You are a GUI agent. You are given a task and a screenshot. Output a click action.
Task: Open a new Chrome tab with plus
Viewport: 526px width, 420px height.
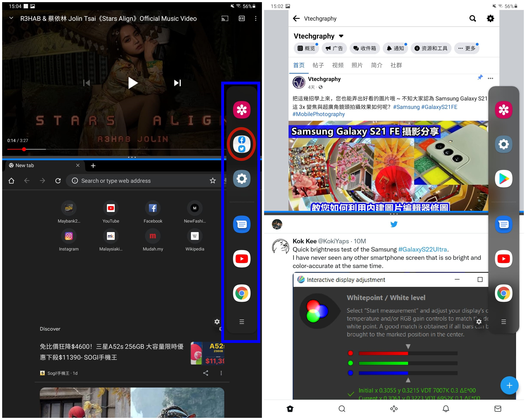(93, 166)
